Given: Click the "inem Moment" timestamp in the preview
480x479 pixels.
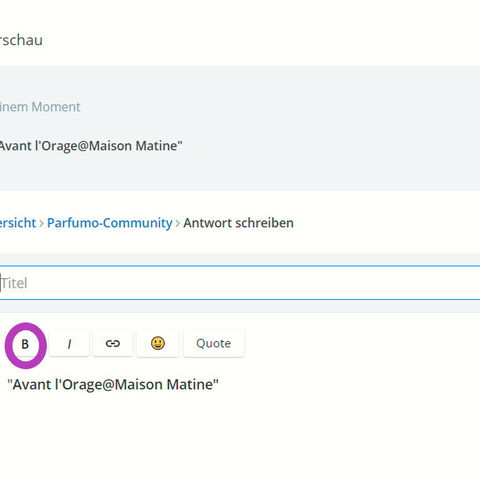Looking at the screenshot, I should tap(40, 107).
